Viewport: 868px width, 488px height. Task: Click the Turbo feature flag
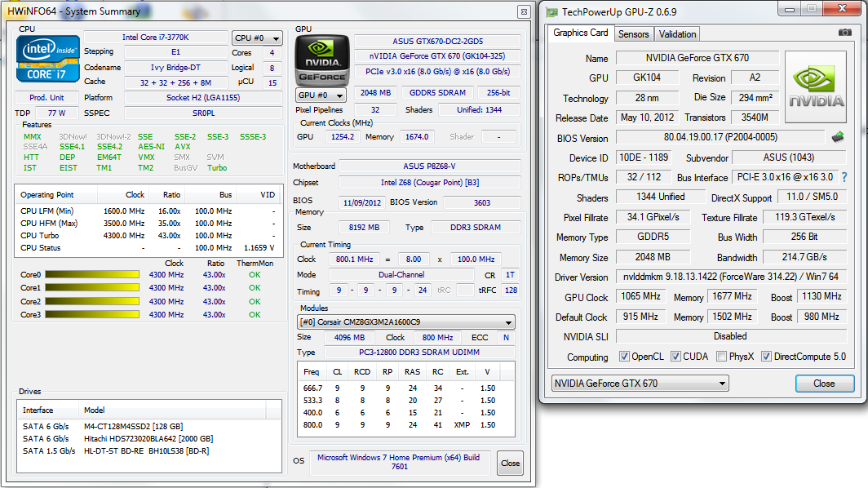pyautogui.click(x=217, y=168)
